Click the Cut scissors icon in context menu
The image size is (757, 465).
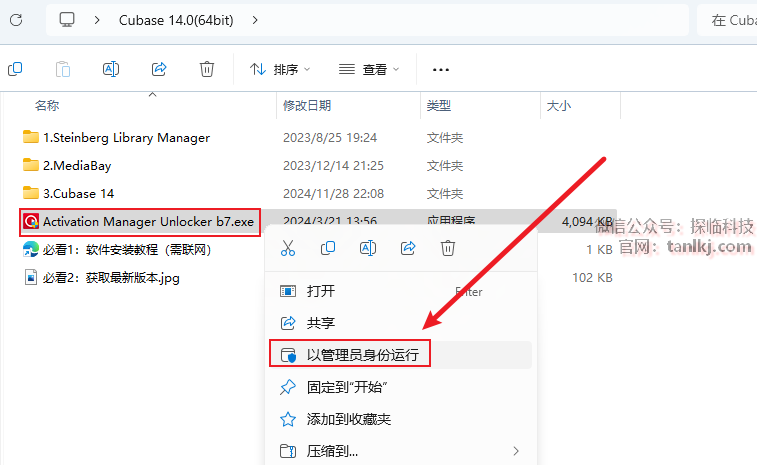click(288, 248)
